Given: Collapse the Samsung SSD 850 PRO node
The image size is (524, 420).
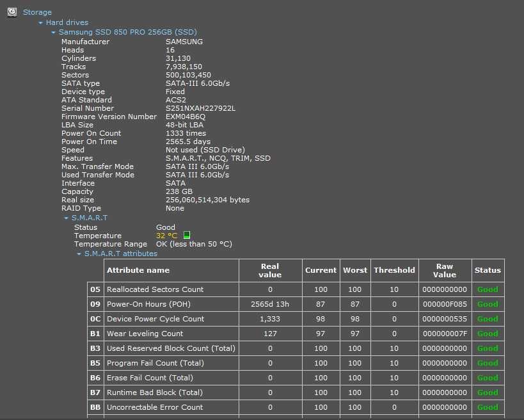Looking at the screenshot, I should (53, 32).
